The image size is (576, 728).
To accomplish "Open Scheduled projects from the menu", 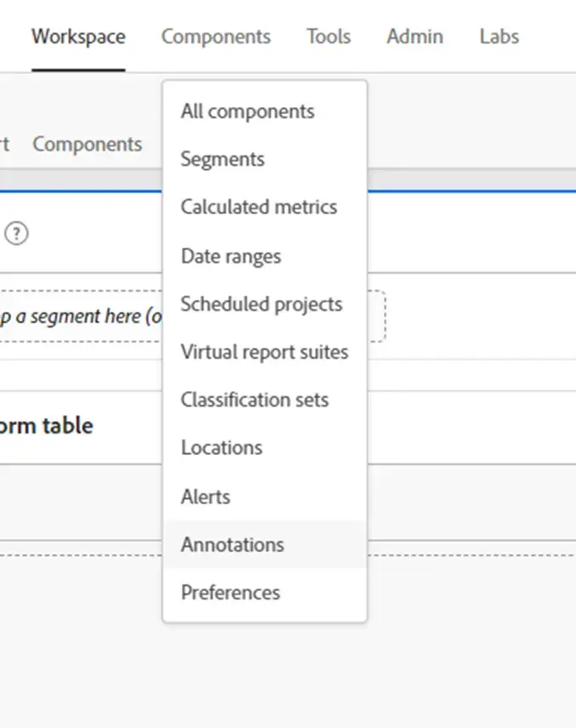I will click(261, 304).
